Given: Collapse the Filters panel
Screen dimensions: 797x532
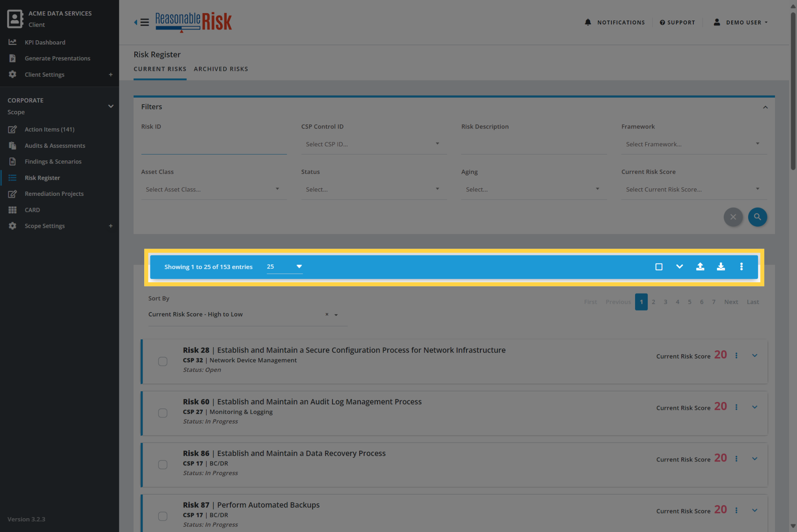Looking at the screenshot, I should 765,107.
